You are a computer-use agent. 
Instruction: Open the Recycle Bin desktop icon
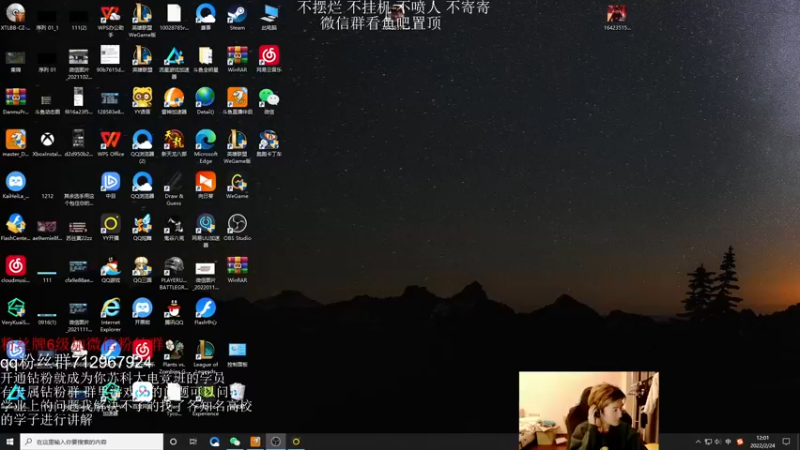[x=237, y=392]
